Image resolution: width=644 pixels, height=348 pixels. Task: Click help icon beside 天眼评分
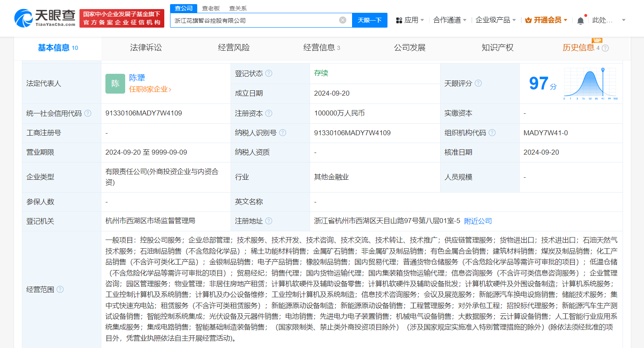[478, 83]
